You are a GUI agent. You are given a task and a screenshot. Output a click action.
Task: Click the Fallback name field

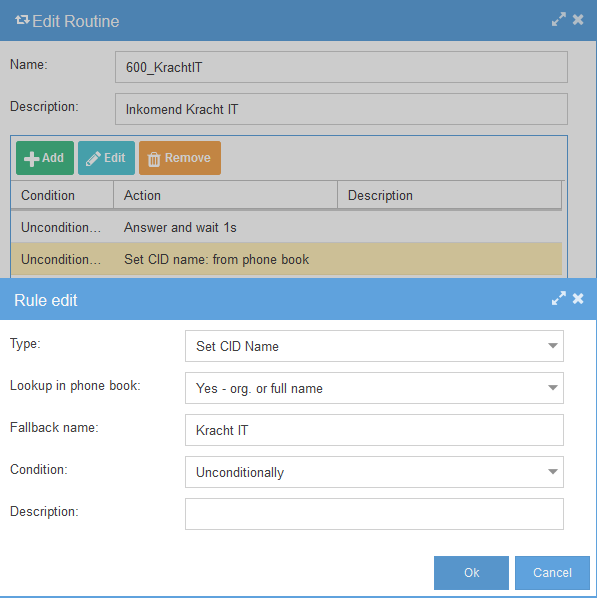tap(374, 430)
